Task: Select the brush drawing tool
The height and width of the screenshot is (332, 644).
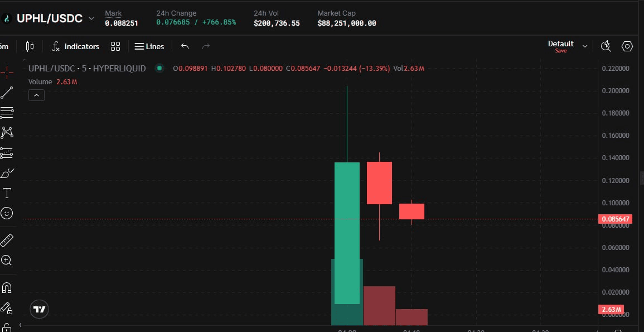Action: click(x=7, y=173)
